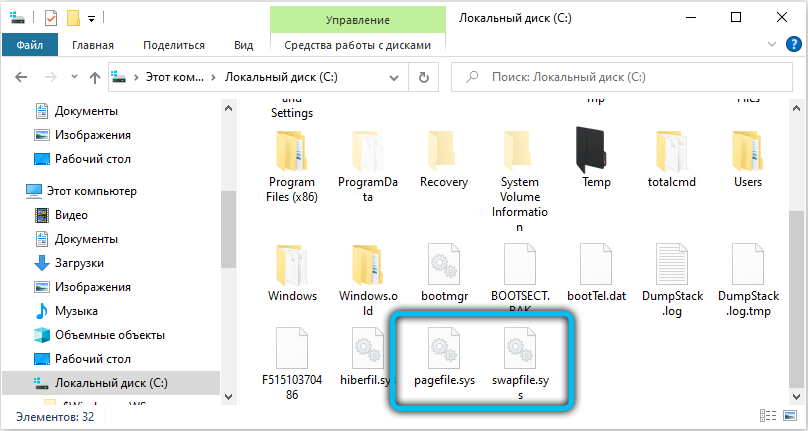
Task: Click the Back navigation arrow
Action: [21, 77]
